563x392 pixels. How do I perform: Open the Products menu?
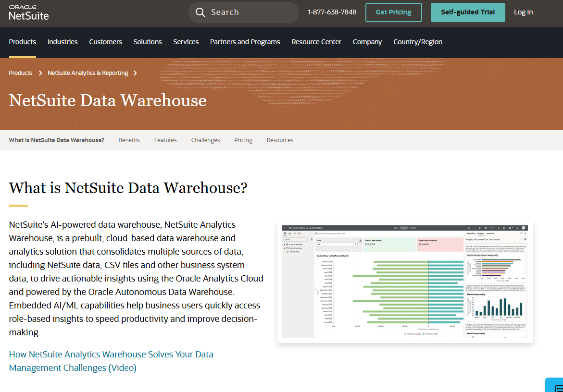tap(22, 42)
